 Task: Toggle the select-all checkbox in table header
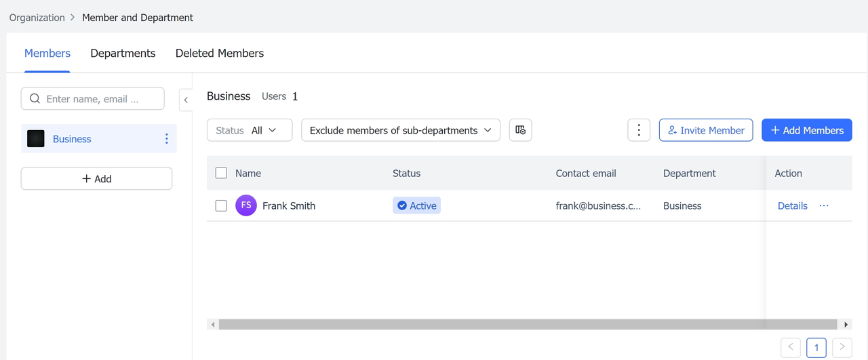pos(221,174)
